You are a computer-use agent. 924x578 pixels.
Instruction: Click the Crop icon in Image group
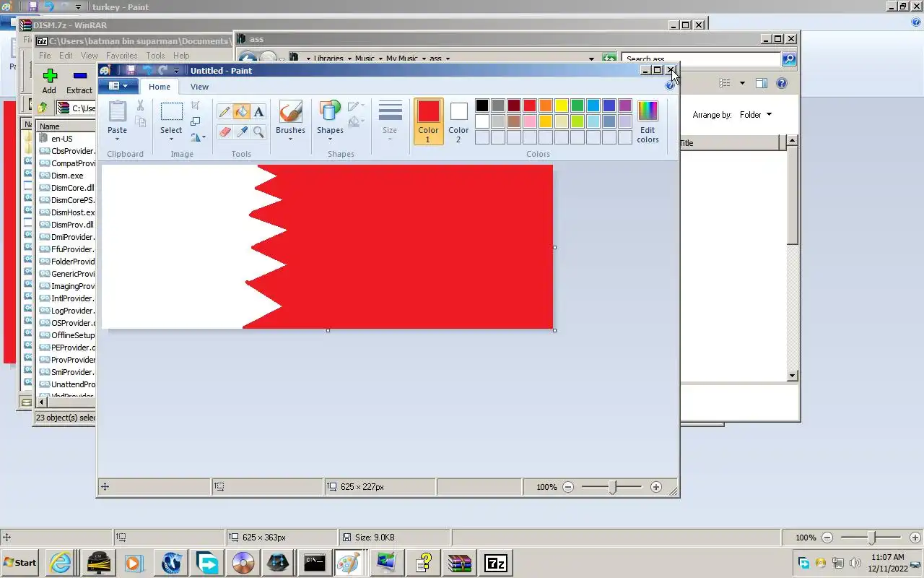pyautogui.click(x=196, y=105)
